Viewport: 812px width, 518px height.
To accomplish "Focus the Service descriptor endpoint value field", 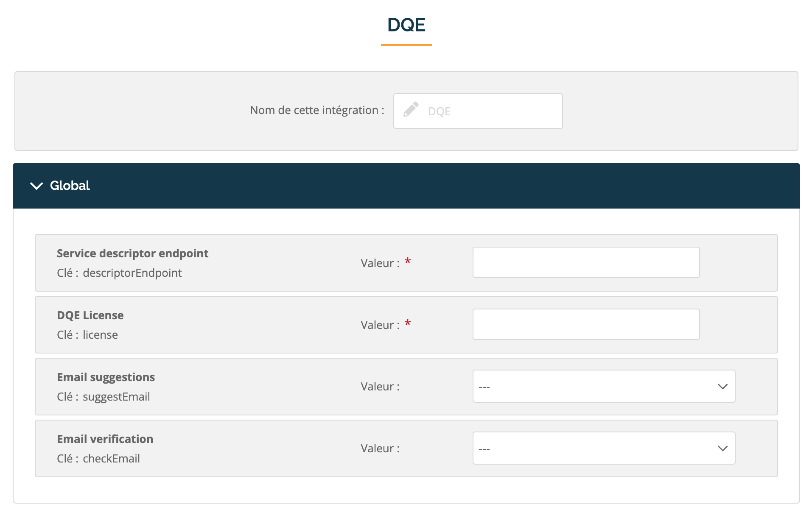I will 586,262.
